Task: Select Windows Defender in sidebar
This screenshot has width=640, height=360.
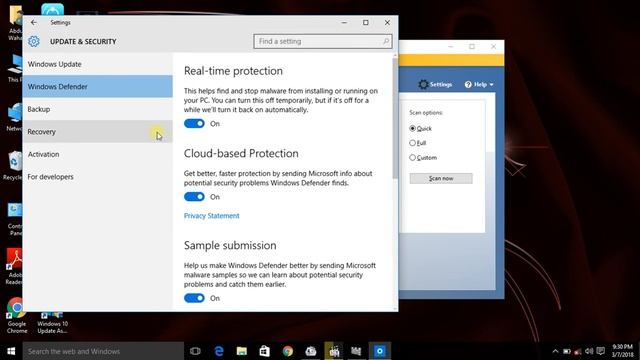Action: click(98, 87)
